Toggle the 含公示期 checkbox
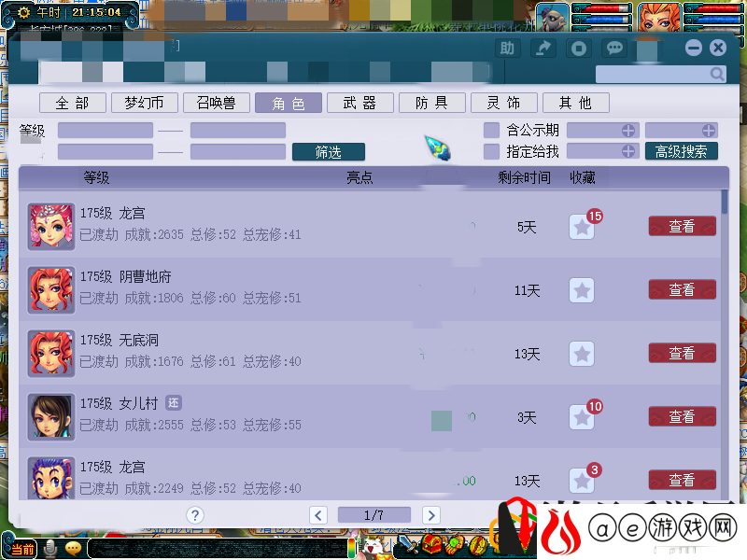Viewport: 747px width, 560px height. click(491, 130)
